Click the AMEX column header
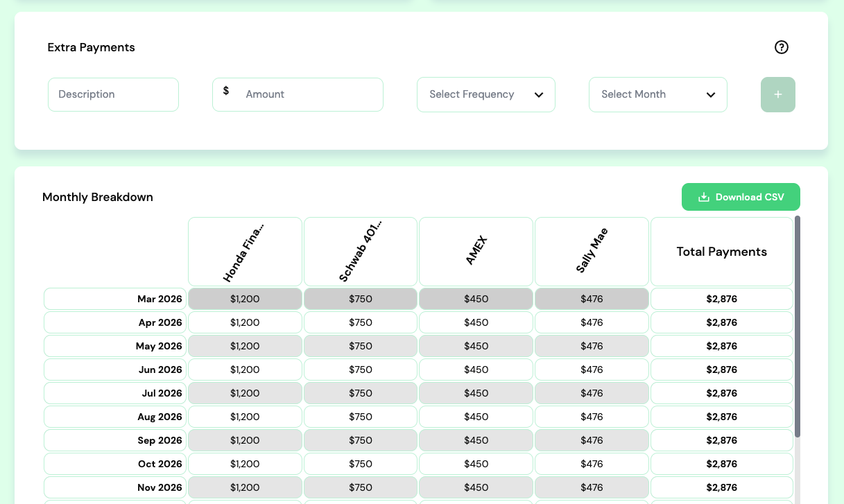 click(476, 251)
